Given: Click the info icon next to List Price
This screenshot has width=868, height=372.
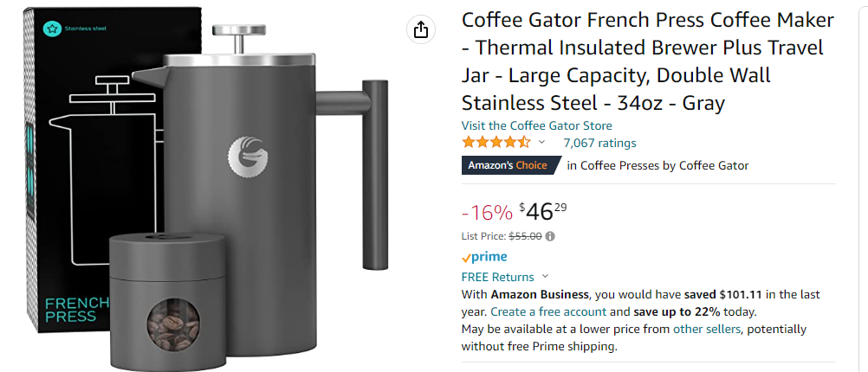Looking at the screenshot, I should tap(550, 235).
